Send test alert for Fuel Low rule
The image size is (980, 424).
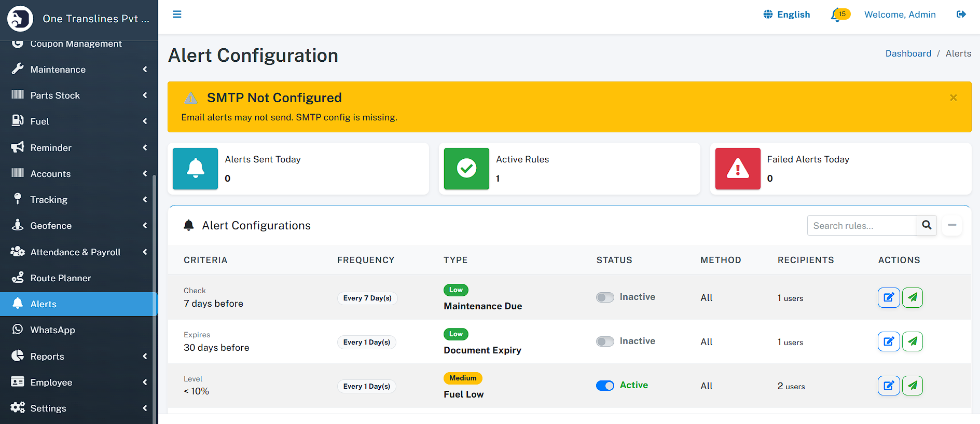(912, 386)
